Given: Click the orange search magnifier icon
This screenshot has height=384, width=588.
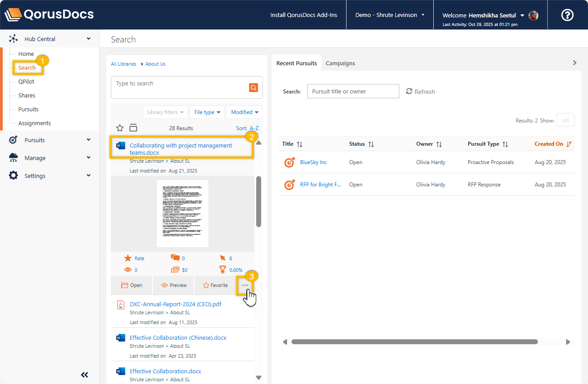Looking at the screenshot, I should (254, 88).
